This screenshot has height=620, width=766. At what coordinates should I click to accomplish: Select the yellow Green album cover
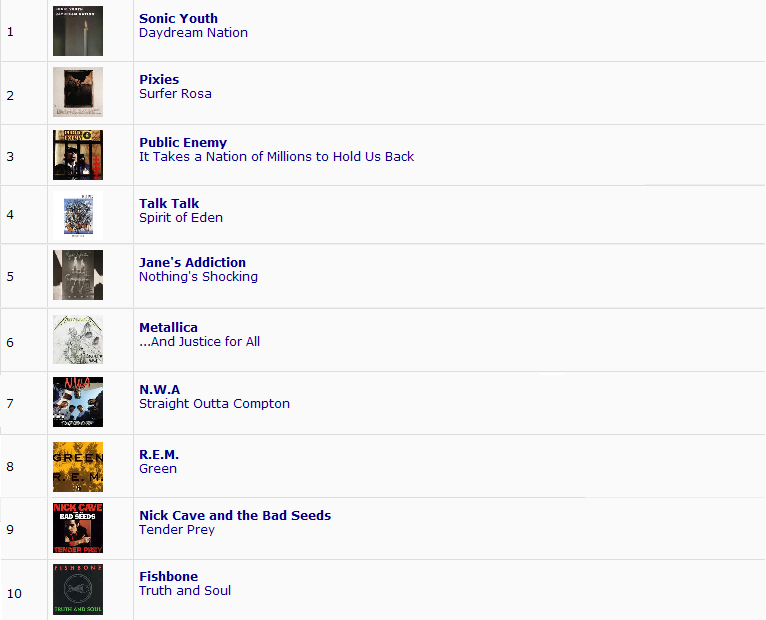[x=78, y=467]
